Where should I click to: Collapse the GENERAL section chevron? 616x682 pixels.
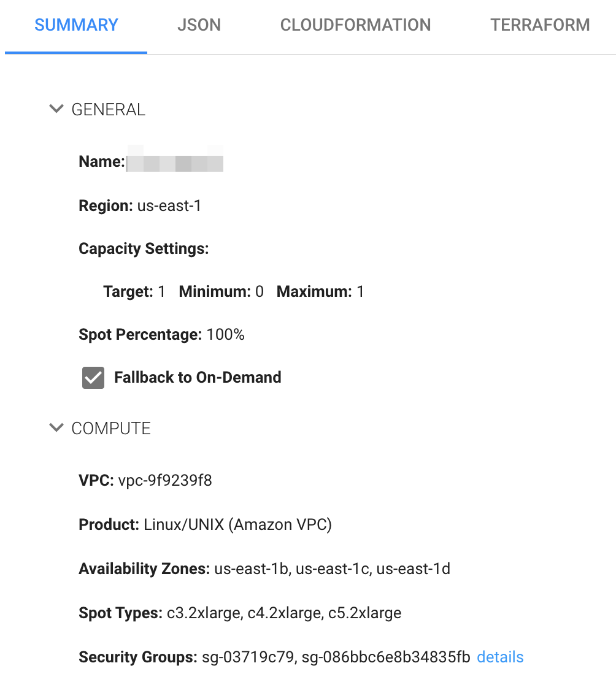click(56, 109)
